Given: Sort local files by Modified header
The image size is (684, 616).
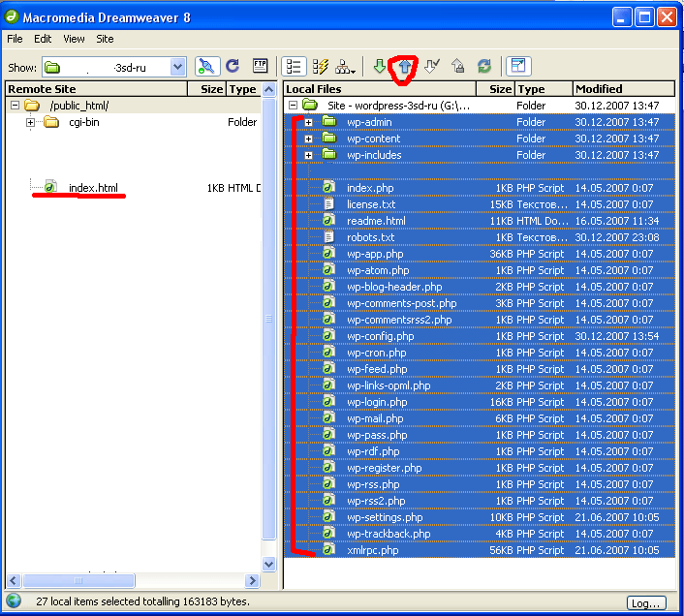Looking at the screenshot, I should coord(623,89).
